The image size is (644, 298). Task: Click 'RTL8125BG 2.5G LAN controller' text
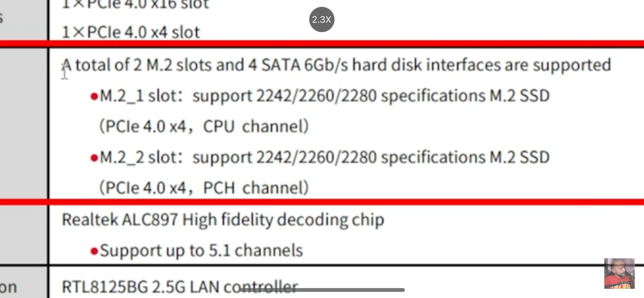click(x=180, y=287)
